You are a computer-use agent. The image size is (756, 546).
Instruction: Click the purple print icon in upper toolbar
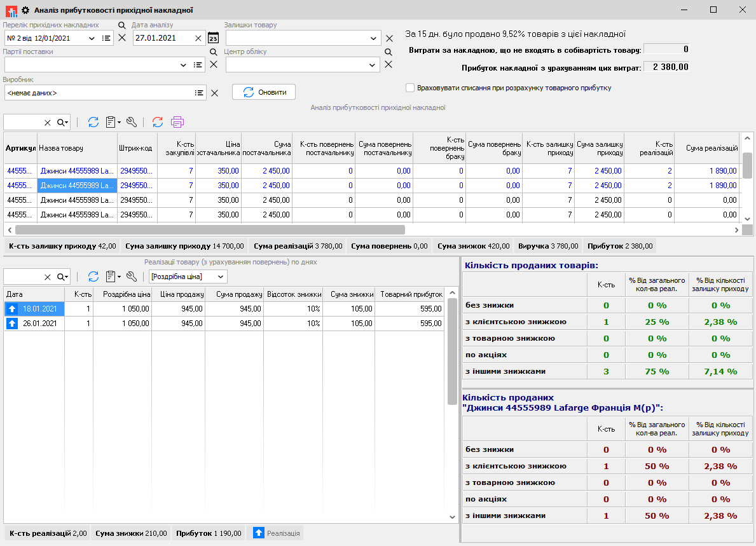177,122
